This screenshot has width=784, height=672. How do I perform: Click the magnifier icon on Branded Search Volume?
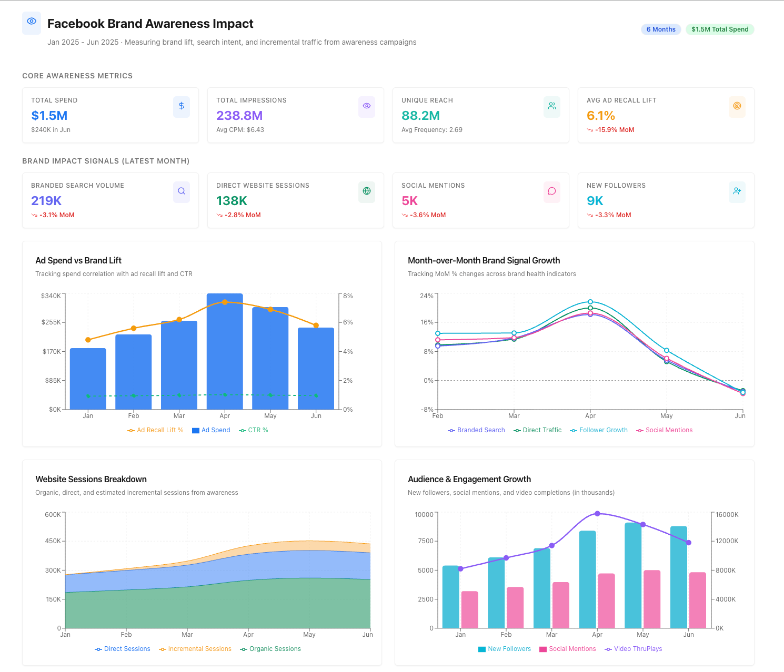181,191
